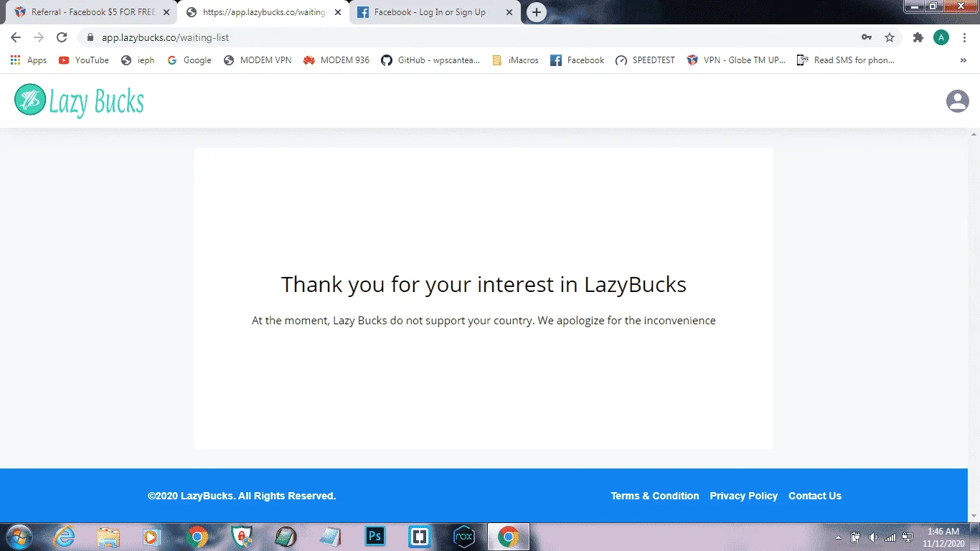Click the page scrollbar down arrow
The width and height of the screenshot is (980, 551).
(974, 516)
